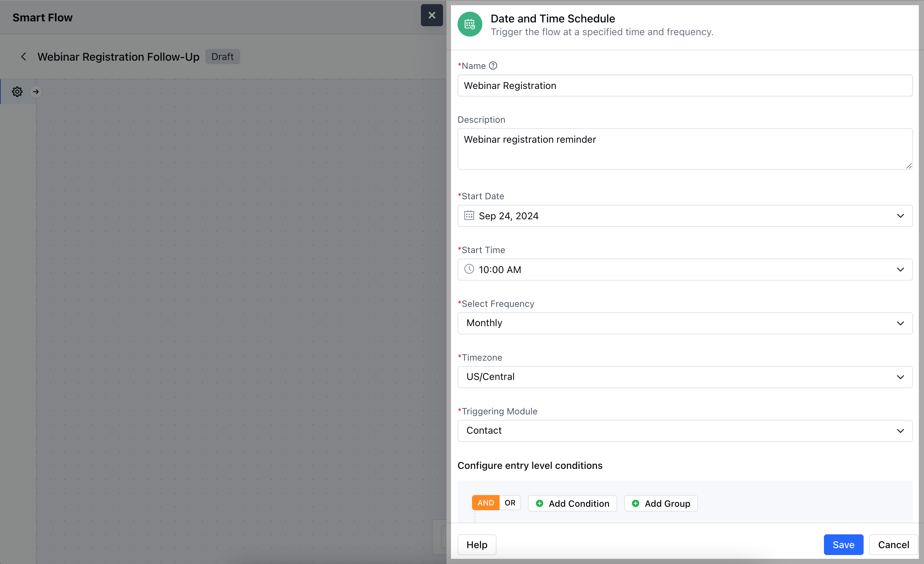Expand sidebar with the arrow icon
Screen dimensions: 924x564
coord(36,91)
